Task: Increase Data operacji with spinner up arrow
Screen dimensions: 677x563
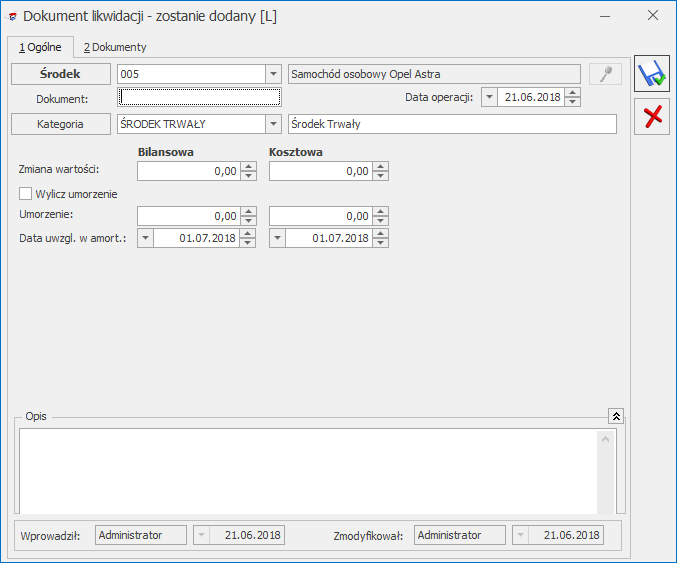Action: pos(572,93)
